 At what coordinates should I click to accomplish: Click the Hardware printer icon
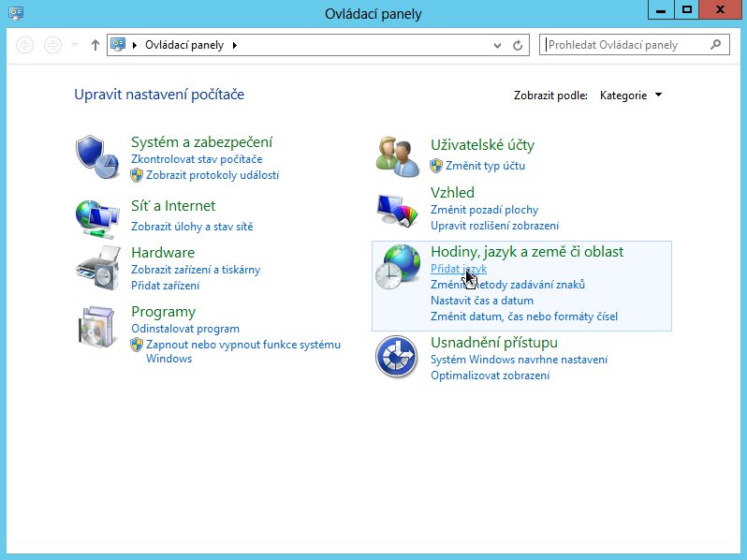click(96, 267)
